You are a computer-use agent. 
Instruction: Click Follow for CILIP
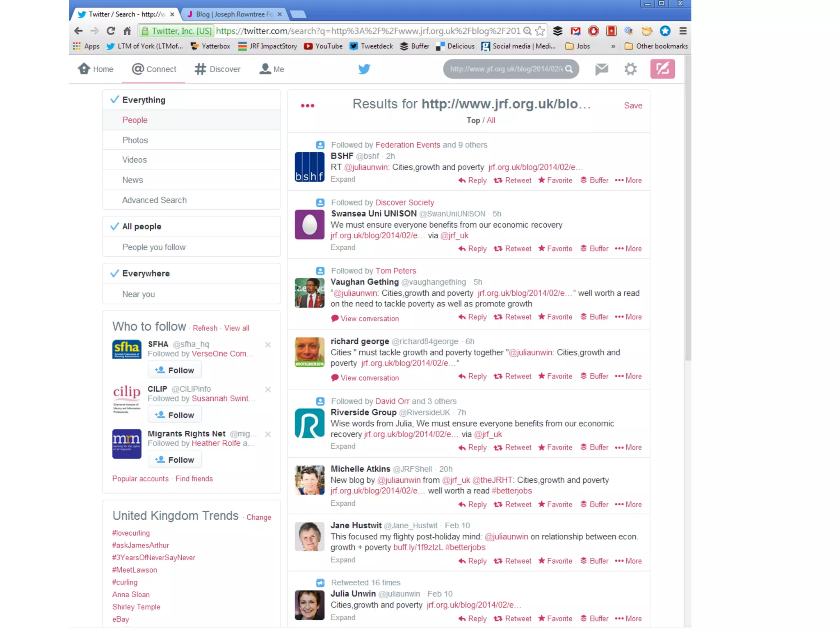(175, 415)
